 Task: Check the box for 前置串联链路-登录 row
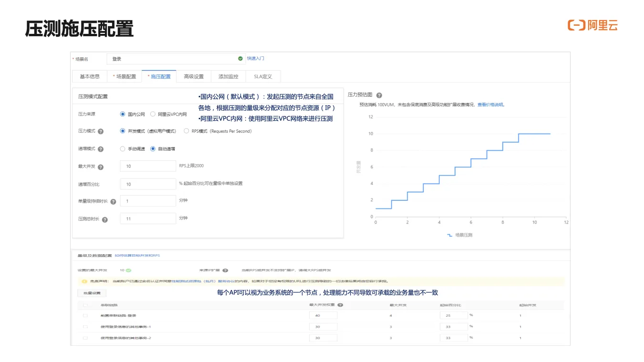point(85,315)
